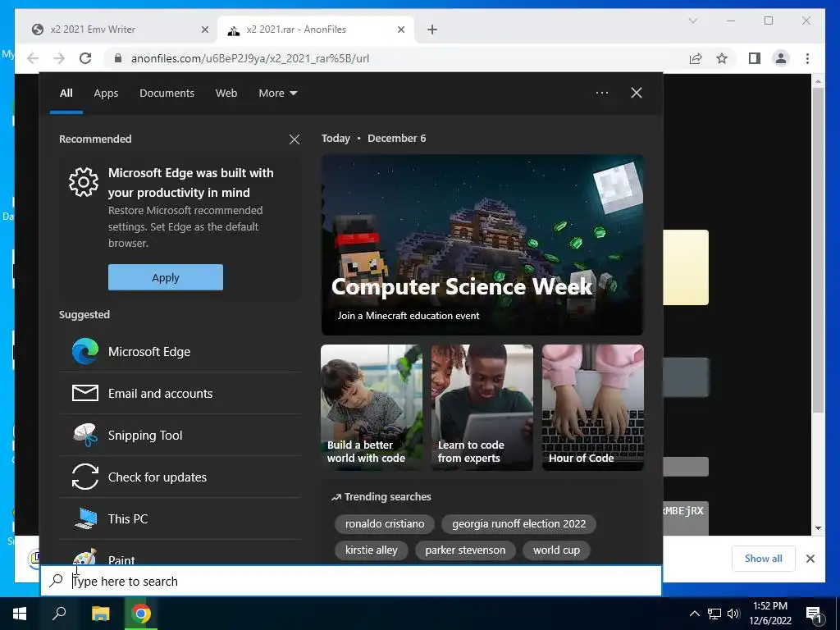
Task: Click the network icon in the tray
Action: pyautogui.click(x=714, y=614)
